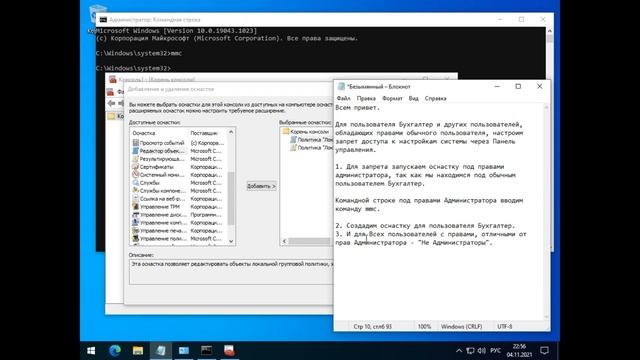
Task: Switch to Command Prompt via the taskbar icon
Action: (206, 351)
